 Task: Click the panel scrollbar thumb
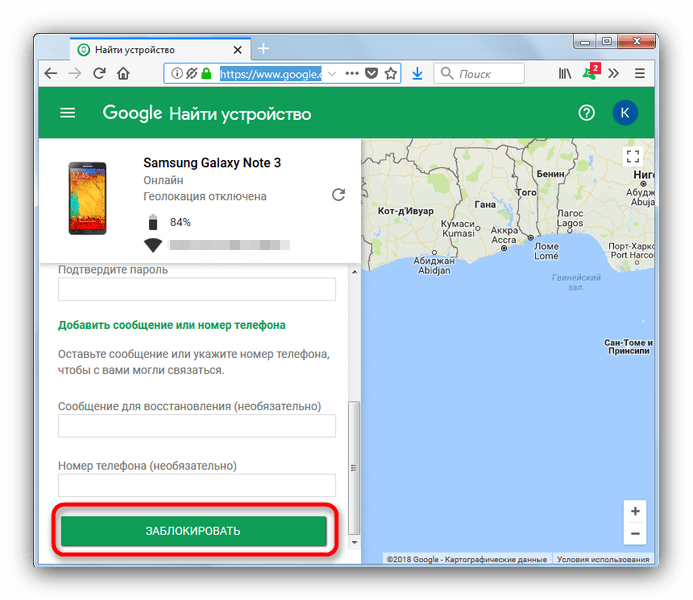(354, 467)
